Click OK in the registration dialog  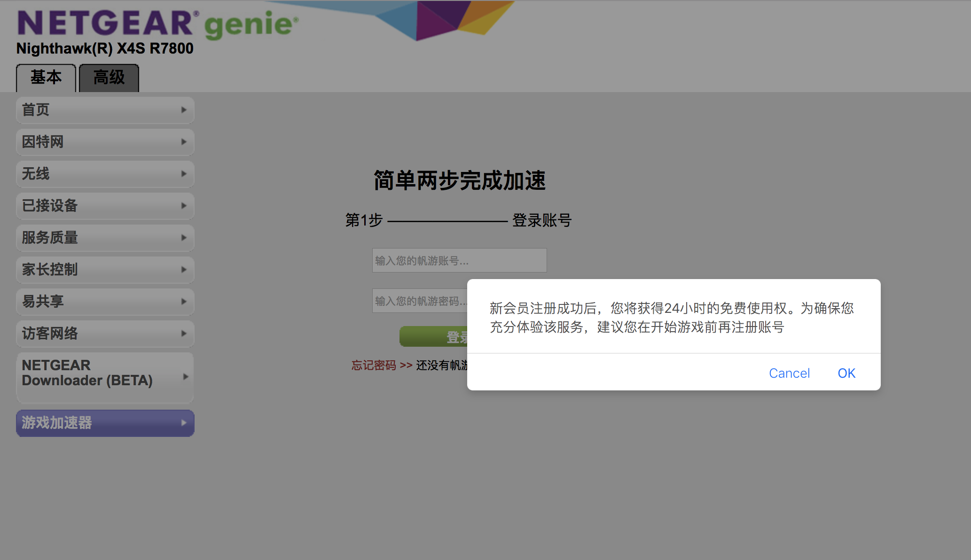(846, 373)
